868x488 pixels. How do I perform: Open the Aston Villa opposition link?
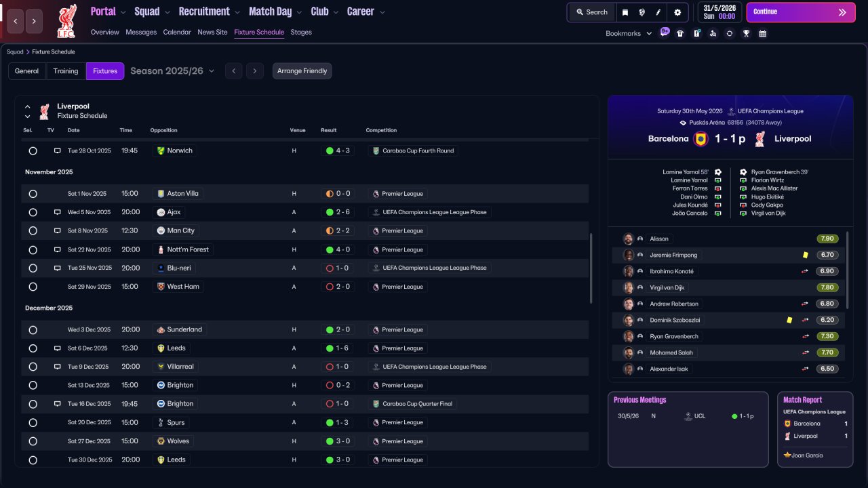tap(178, 194)
